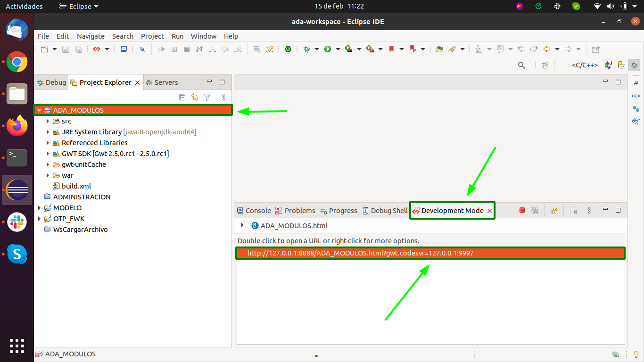
Task: Click the ADA_MODULOS.html development URL
Action: [x=360, y=253]
